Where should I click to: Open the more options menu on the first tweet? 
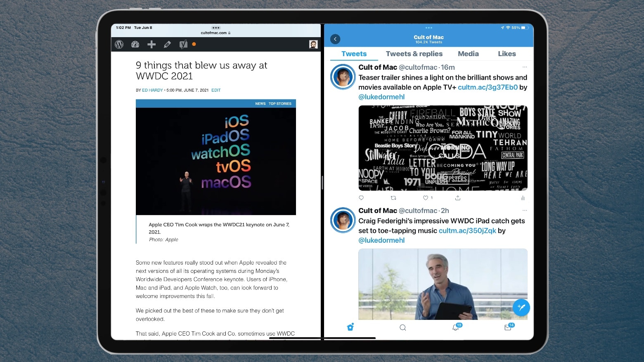click(525, 66)
